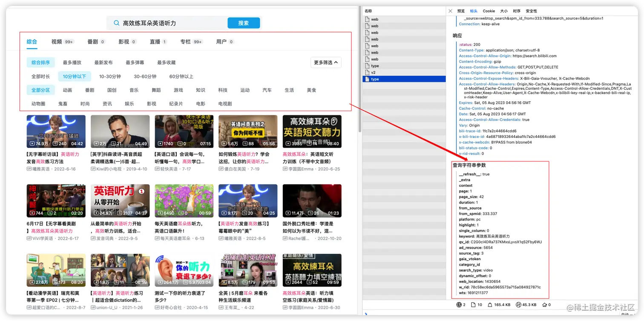The height and width of the screenshot is (321, 644).
Task: Open video title 国外脱口秀吐槽
Action: [x=308, y=227]
